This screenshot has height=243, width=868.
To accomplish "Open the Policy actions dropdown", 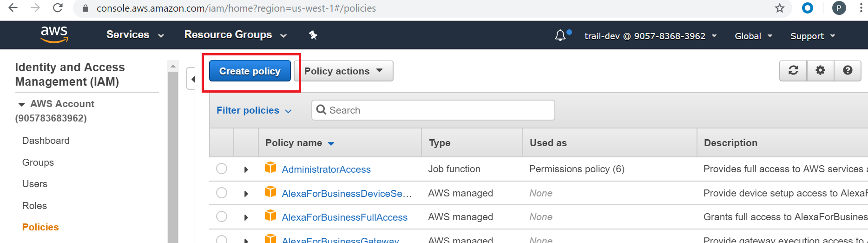I will pos(343,71).
